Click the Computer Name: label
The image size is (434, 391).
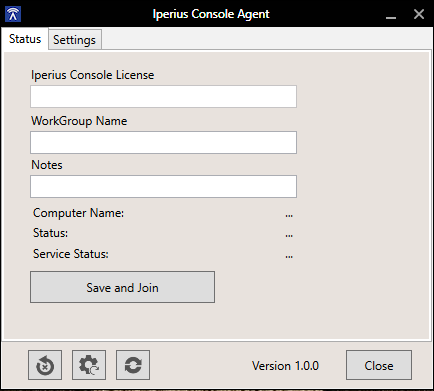click(x=78, y=213)
